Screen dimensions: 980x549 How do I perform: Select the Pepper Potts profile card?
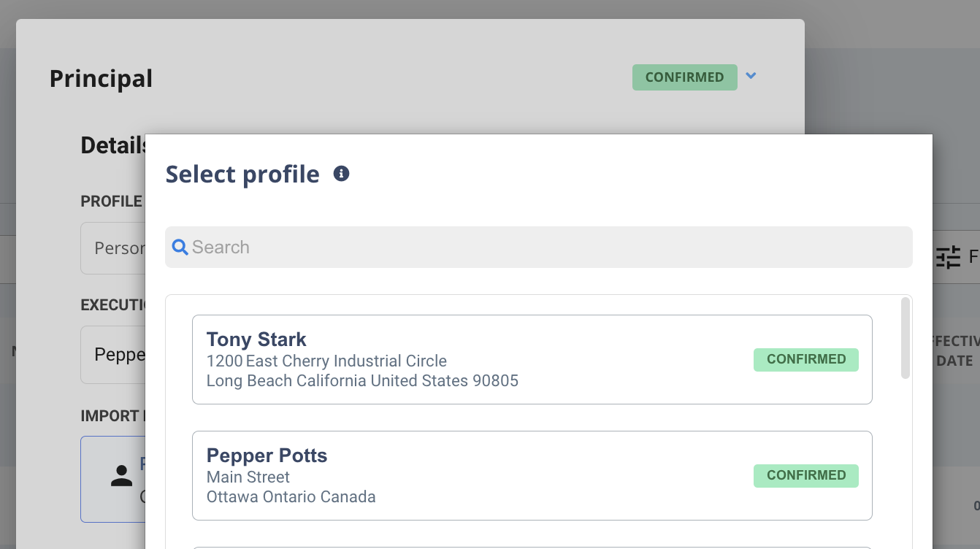(x=532, y=475)
